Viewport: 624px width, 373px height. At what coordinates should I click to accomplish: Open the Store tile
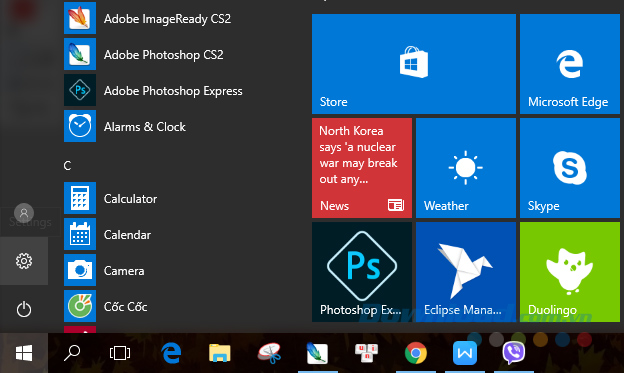(x=414, y=64)
